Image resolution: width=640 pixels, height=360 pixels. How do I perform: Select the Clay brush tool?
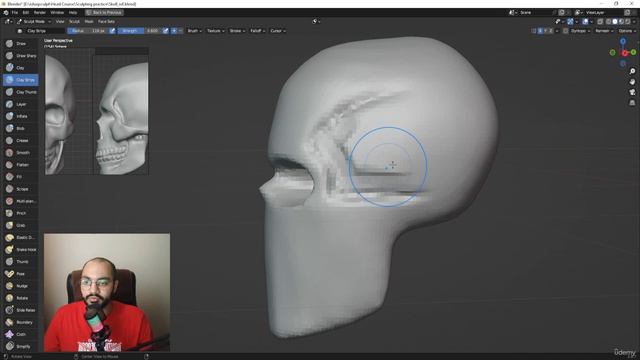pyautogui.click(x=20, y=68)
